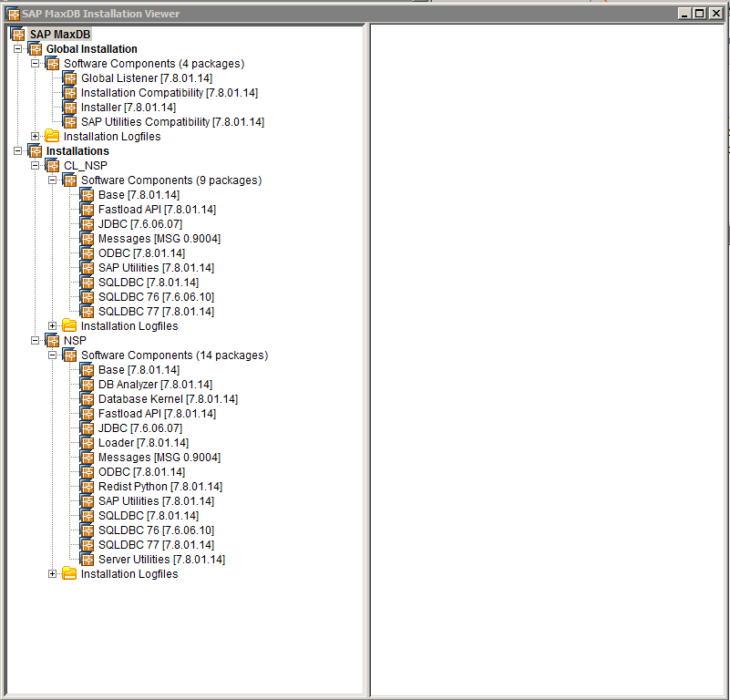The width and height of the screenshot is (730, 700).
Task: Click the SAP Utilities Compatibility package icon
Action: pyautogui.click(x=70, y=122)
